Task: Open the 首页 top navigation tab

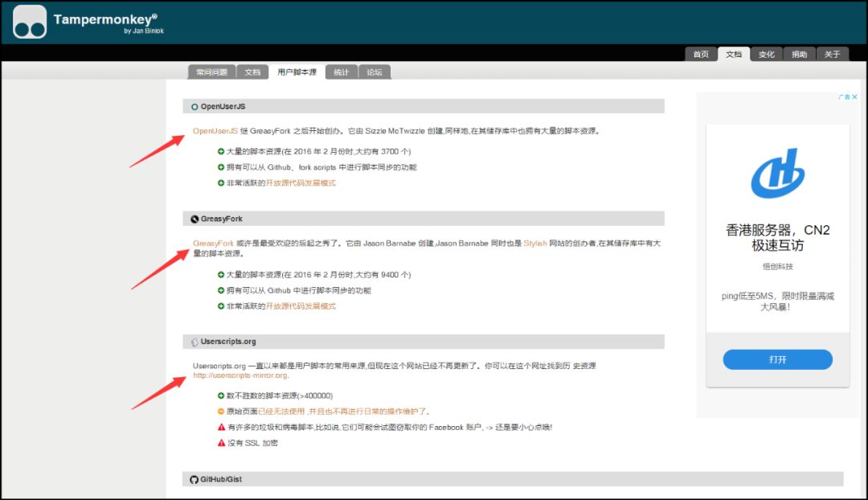Action: pos(701,54)
